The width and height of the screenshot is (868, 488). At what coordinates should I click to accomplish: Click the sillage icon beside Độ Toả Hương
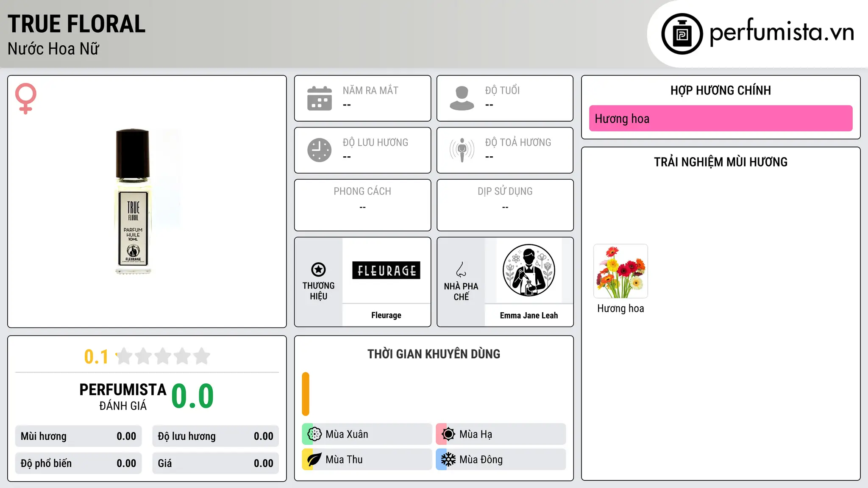(x=462, y=150)
